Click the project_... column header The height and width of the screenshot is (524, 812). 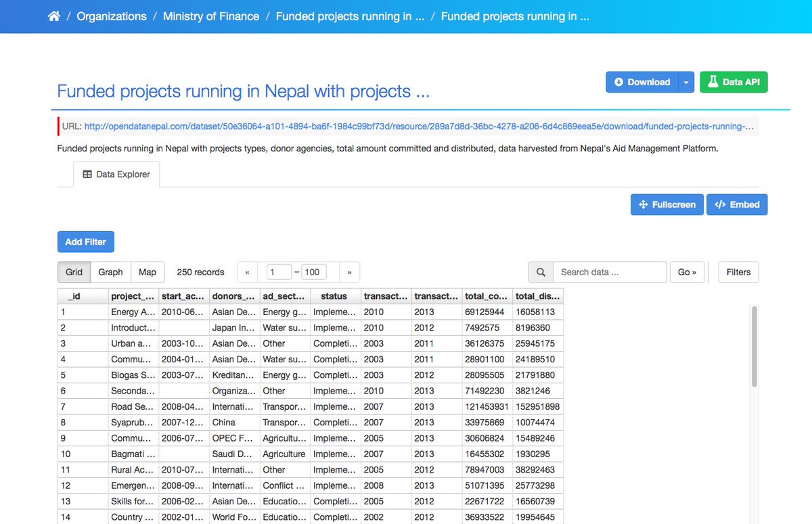click(133, 295)
